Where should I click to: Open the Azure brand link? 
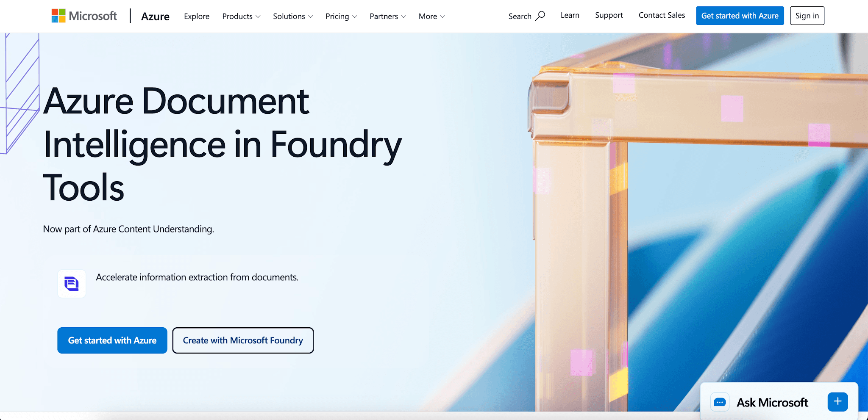(155, 17)
